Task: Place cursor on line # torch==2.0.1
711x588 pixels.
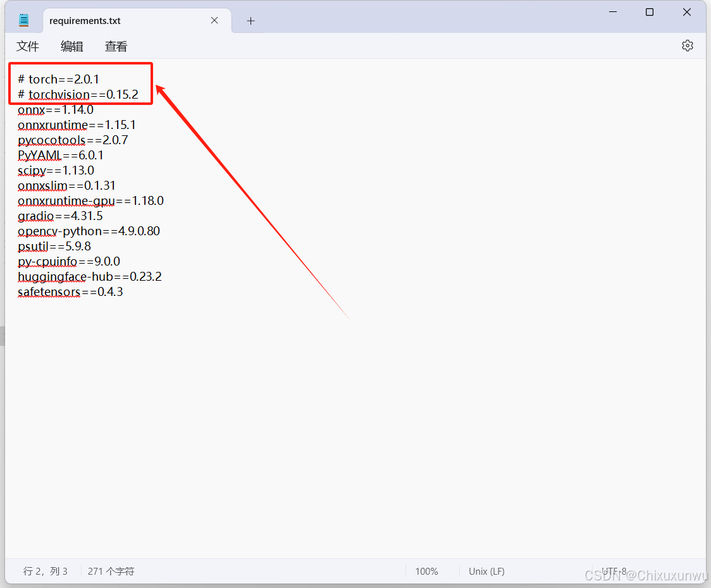Action: pos(58,79)
